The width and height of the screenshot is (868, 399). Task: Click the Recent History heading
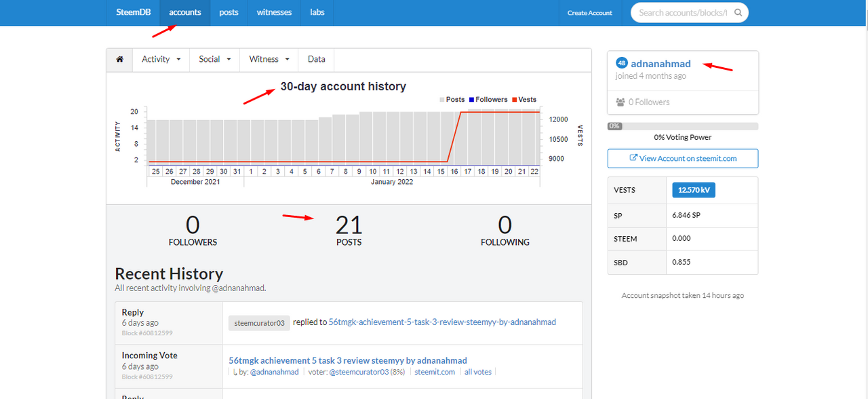169,273
